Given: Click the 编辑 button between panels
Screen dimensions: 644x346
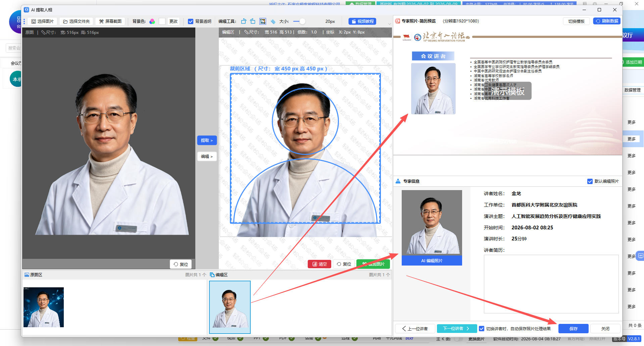Looking at the screenshot, I should click(x=207, y=157).
